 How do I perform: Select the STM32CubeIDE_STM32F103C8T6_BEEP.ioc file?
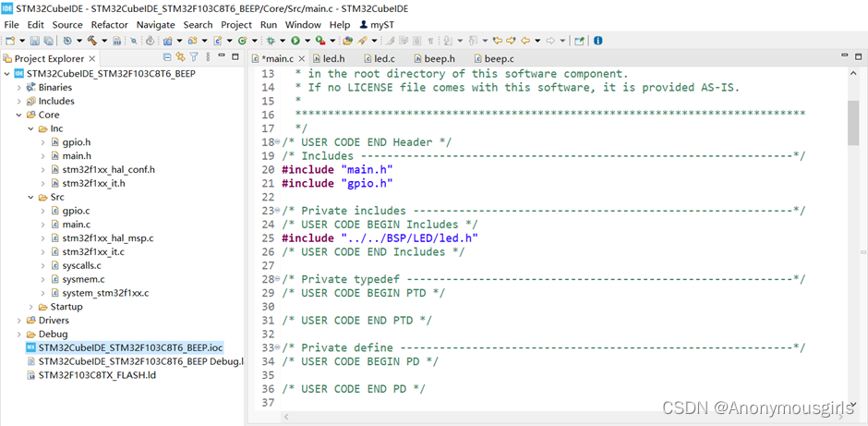(x=125, y=347)
